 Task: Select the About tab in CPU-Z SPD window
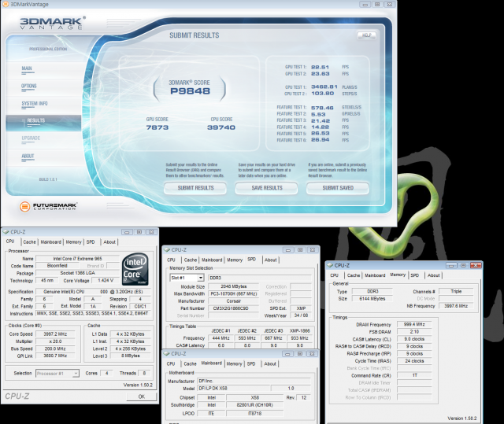coord(270,260)
